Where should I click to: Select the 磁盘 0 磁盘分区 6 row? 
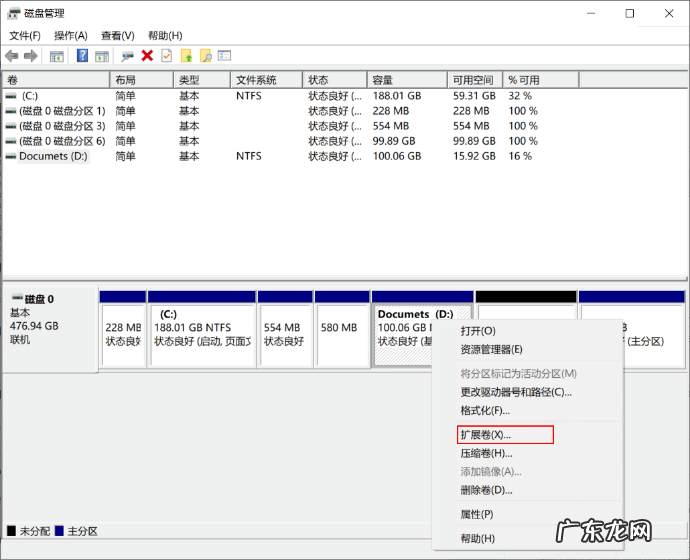[x=290, y=141]
